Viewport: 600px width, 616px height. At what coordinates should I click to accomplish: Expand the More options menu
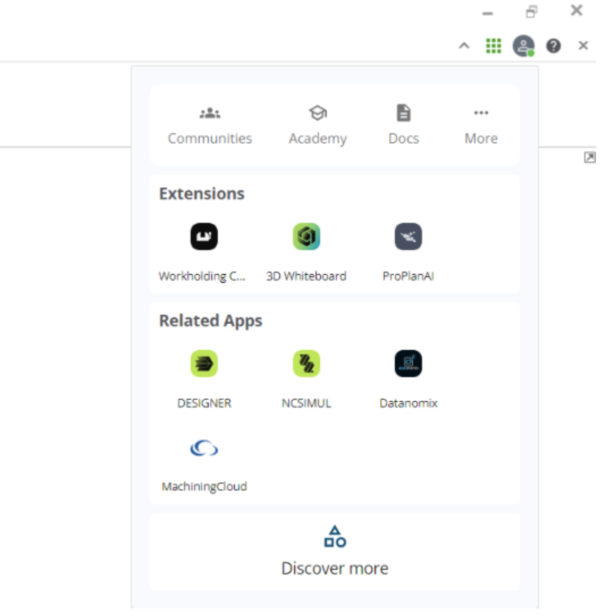(x=481, y=125)
